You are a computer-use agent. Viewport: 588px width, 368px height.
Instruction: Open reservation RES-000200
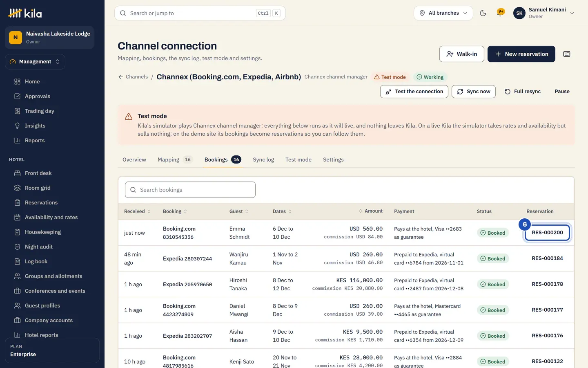click(x=547, y=233)
